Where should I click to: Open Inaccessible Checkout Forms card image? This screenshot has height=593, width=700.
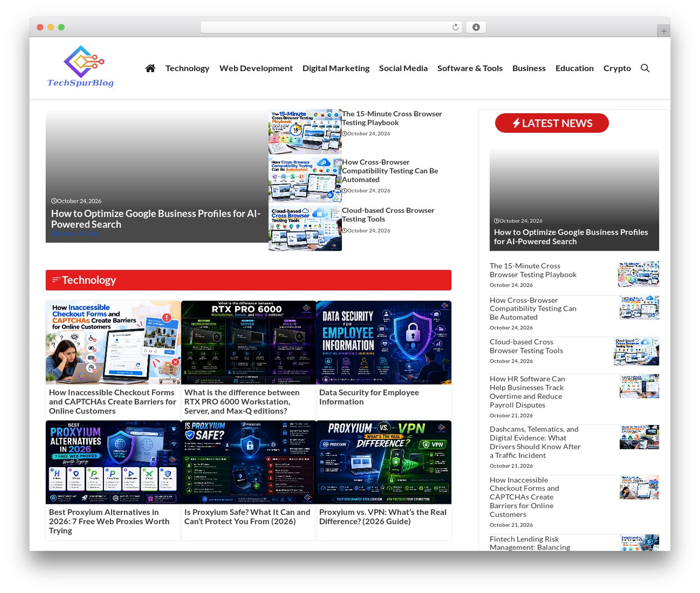click(113, 342)
